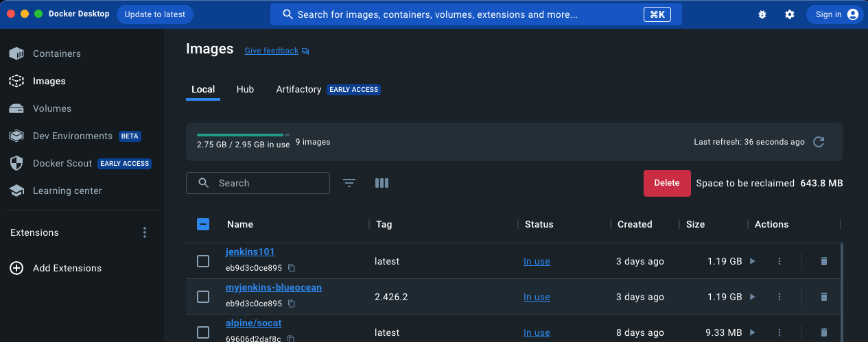This screenshot has width=868, height=342.
Task: Open more actions for alpine/socat
Action: coord(779,332)
